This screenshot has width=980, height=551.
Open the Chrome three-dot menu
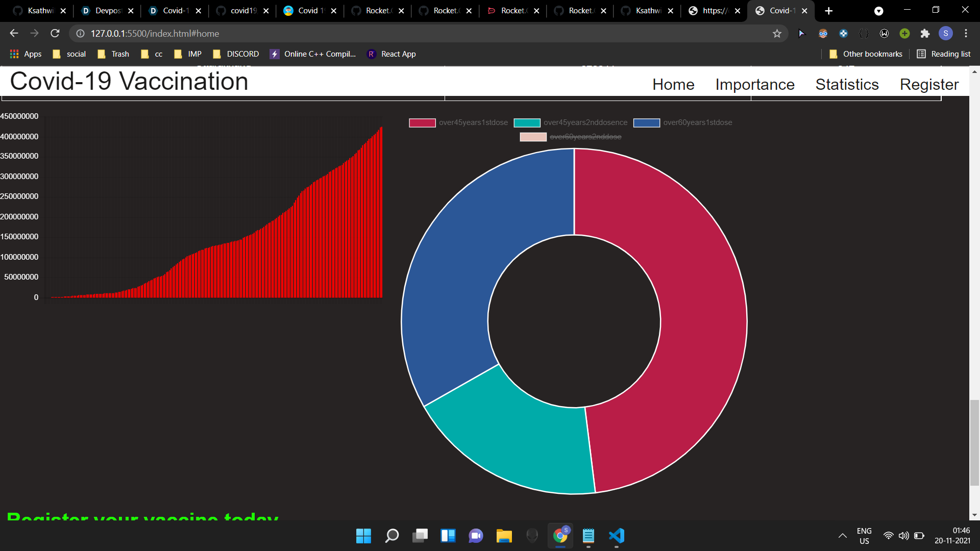point(966,34)
